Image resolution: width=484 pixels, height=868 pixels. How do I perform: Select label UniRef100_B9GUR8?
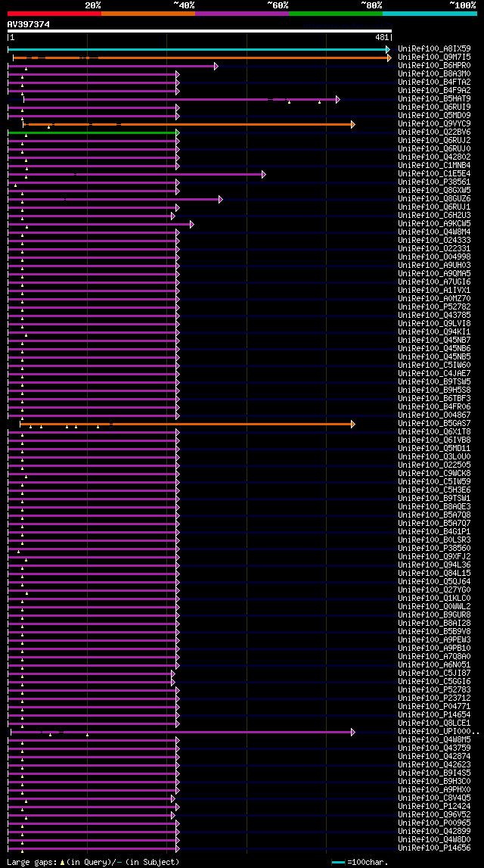pos(434,614)
